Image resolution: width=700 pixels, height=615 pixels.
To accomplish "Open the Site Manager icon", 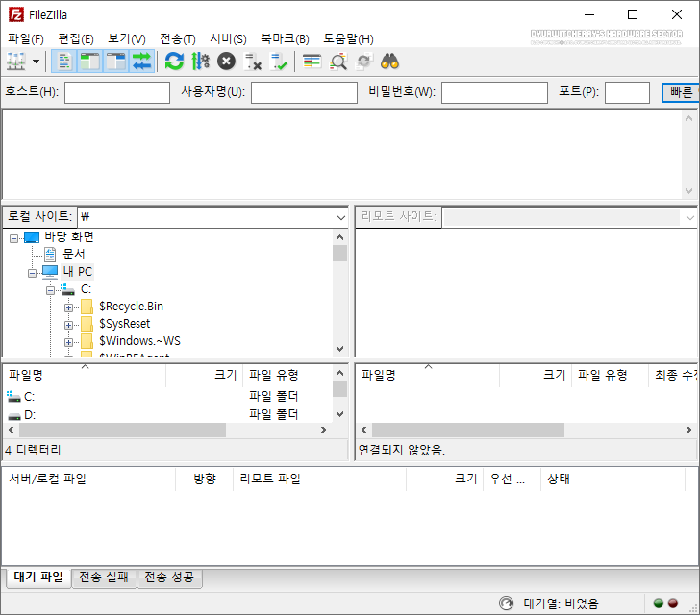I will [x=16, y=61].
